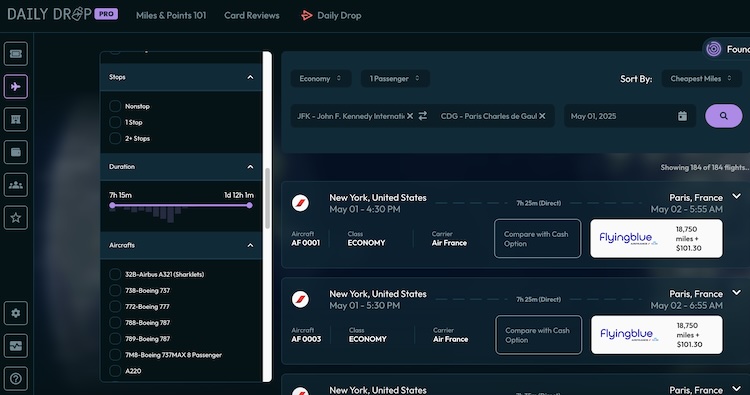
Task: Check the 2+ Stops filter
Action: pos(115,138)
